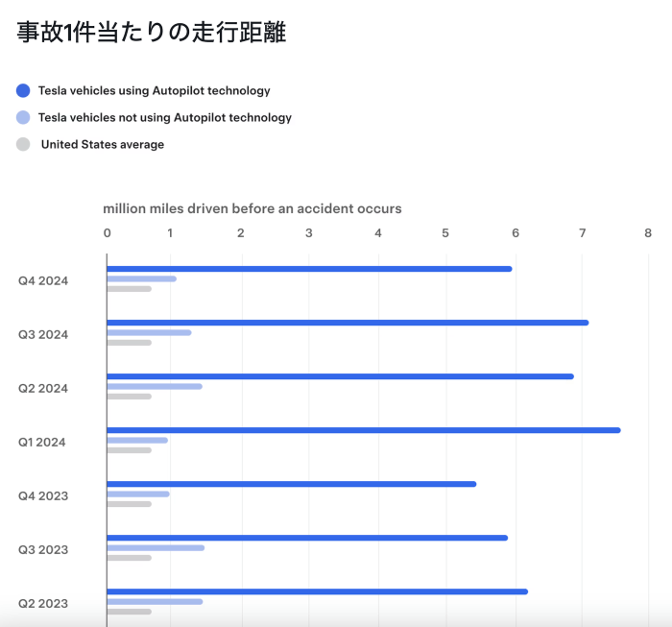Viewport: 672px width, 627px height.
Task: Click the dark blue Autopilot legend dot
Action: [23, 91]
